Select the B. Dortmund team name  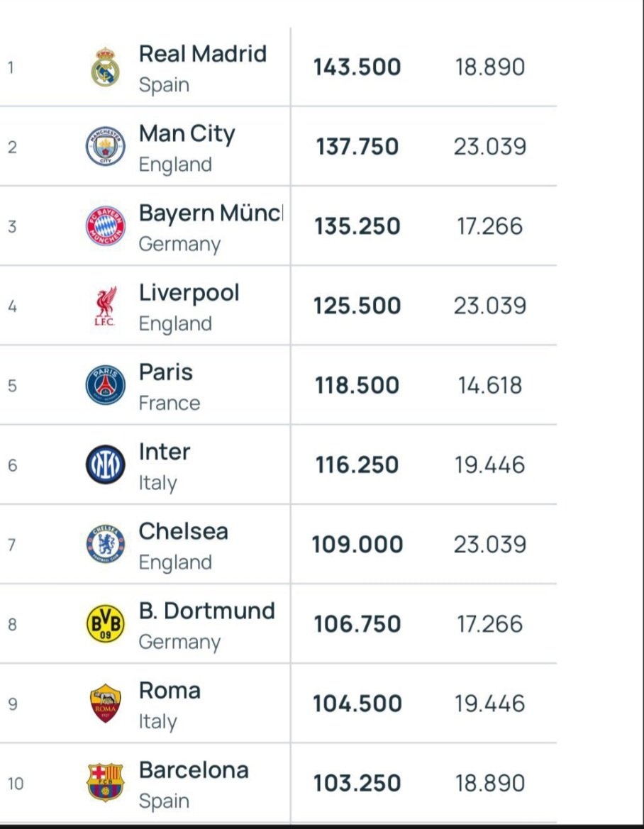click(206, 611)
